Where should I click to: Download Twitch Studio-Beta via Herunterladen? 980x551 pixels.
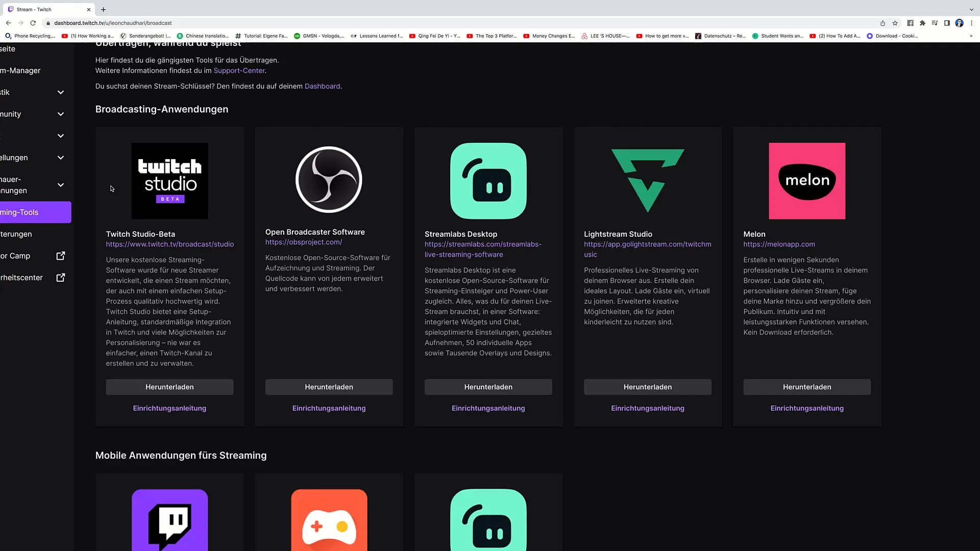pos(169,387)
